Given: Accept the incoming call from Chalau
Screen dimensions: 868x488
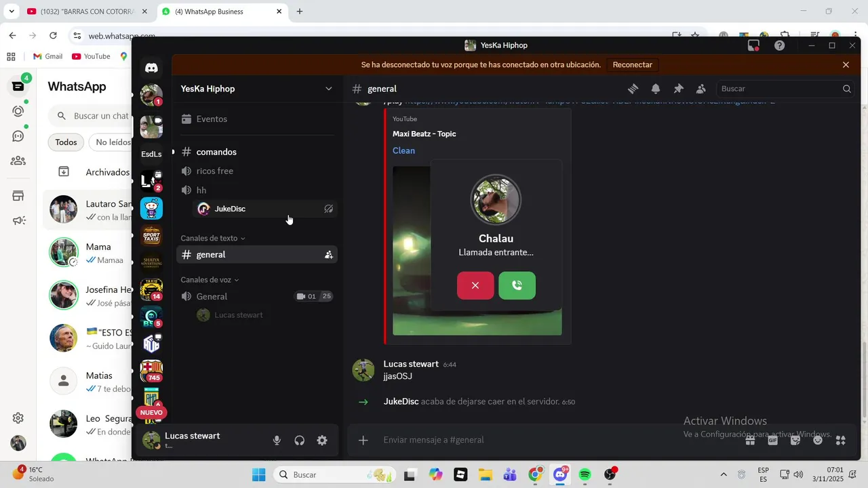Looking at the screenshot, I should point(517,285).
